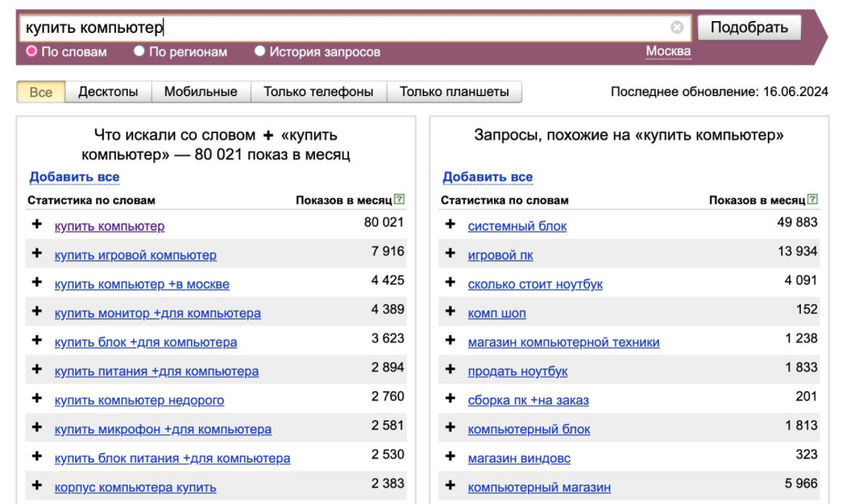The image size is (843, 504).
Task: Open help icon by right 'Показов в месяц'
Action: [813, 200]
